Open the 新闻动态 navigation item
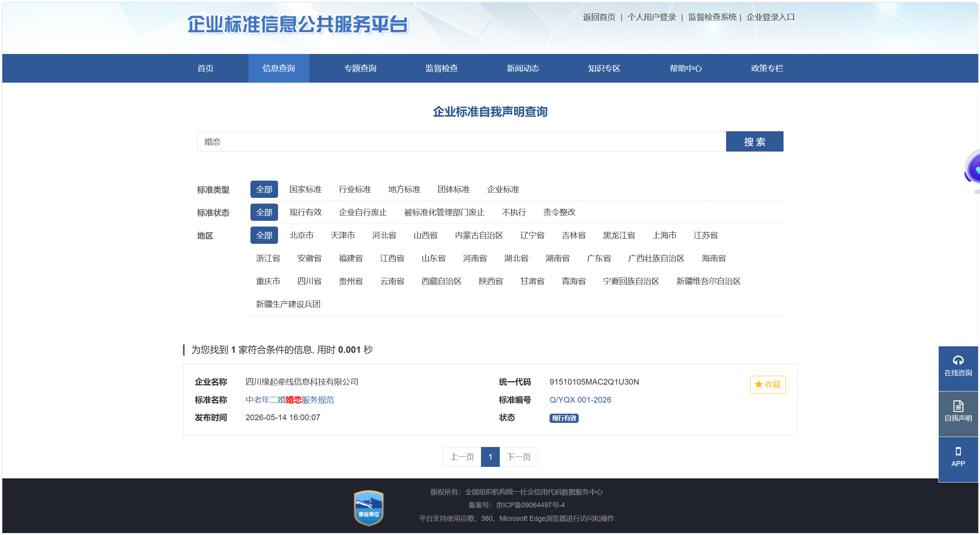 523,68
